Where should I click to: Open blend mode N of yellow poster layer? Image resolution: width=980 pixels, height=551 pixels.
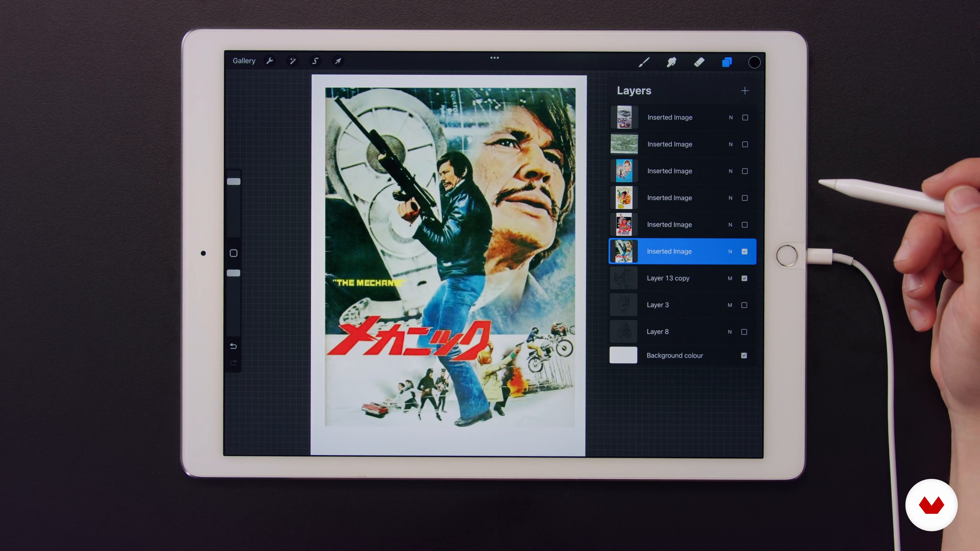point(730,198)
